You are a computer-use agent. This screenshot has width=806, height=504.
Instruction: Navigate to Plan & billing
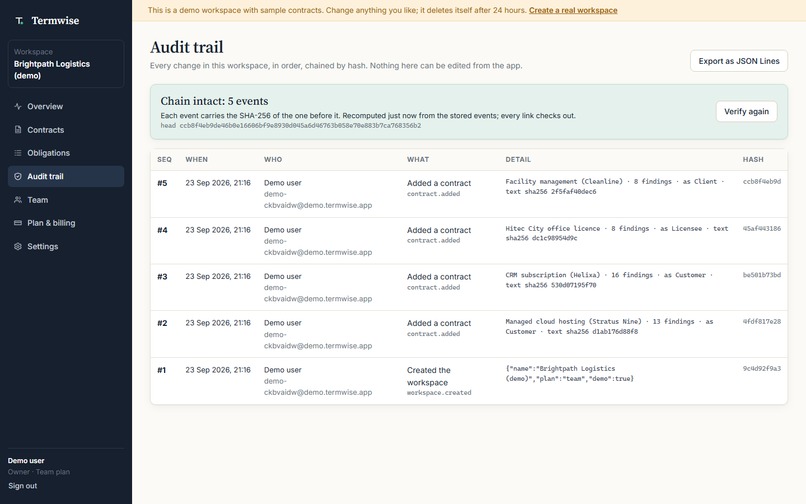point(66,223)
